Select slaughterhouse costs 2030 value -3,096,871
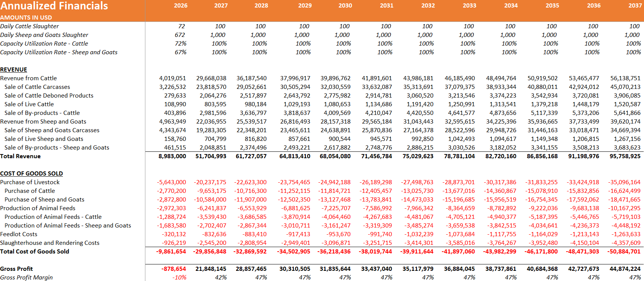 [x=336, y=243]
